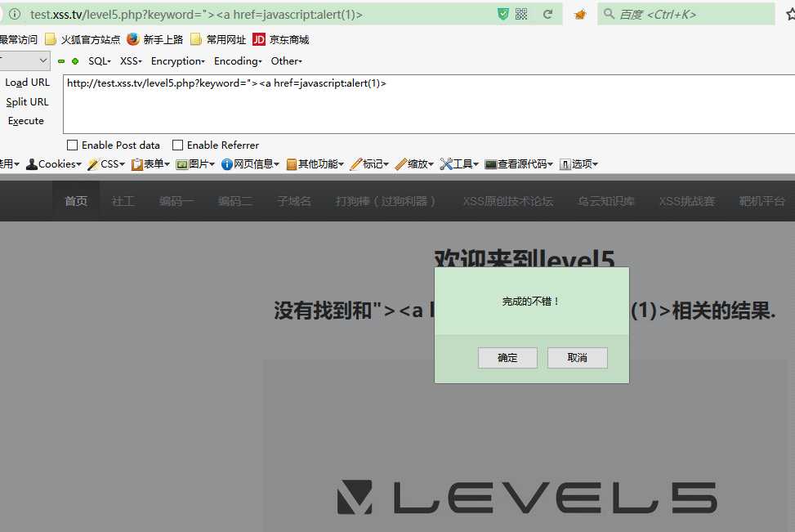795x532 pixels.
Task: Click the LEVEL5 logo image
Action: point(527,497)
